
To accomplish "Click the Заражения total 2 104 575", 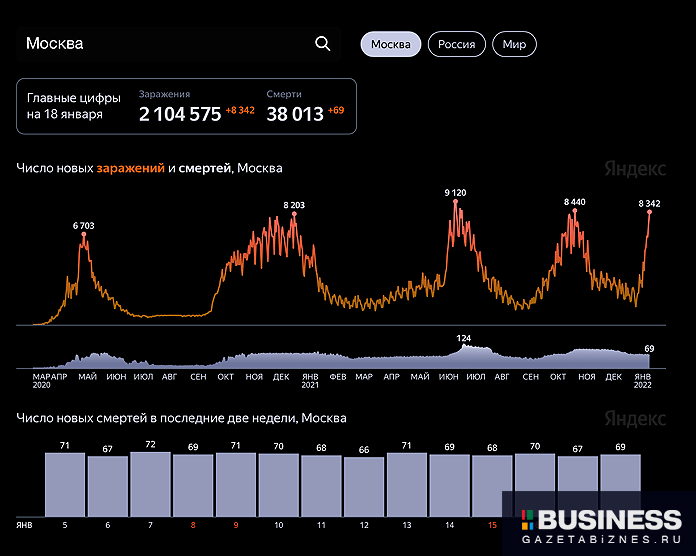I will coord(180,114).
